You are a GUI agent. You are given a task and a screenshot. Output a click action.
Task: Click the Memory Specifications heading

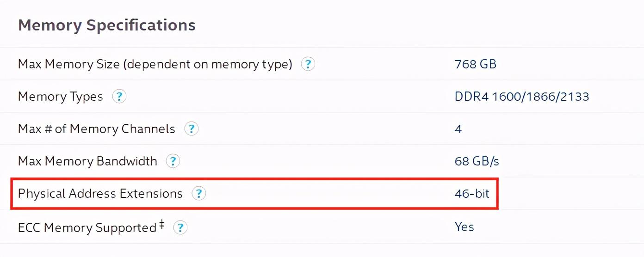tap(107, 25)
